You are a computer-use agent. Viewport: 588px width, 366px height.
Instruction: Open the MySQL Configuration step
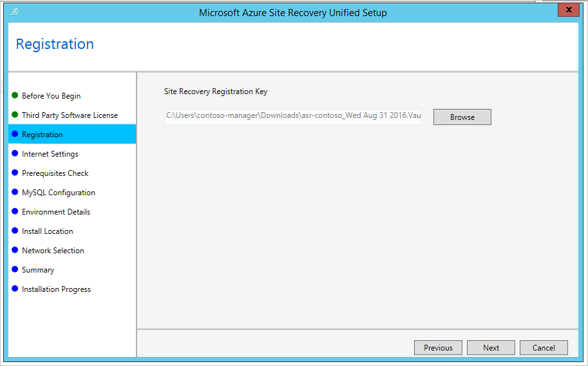click(x=59, y=193)
